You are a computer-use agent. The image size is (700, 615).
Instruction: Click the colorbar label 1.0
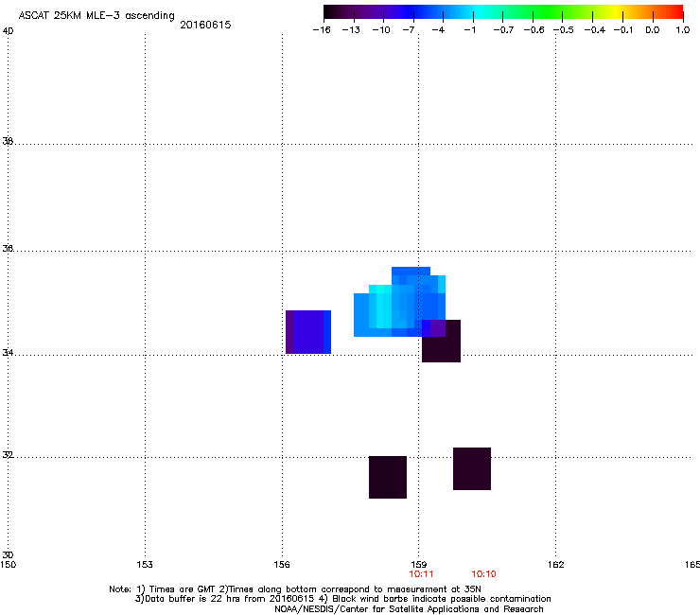click(683, 30)
